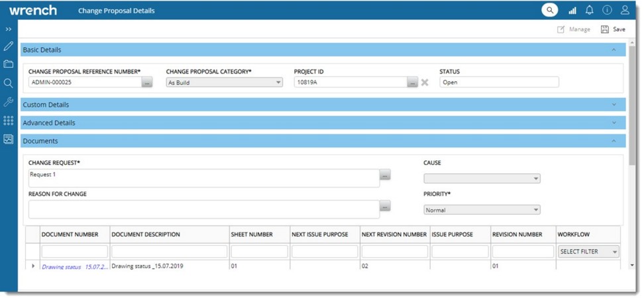Viewport: 644px width, 300px height.
Task: Click the apps grid icon in sidebar
Action: (x=9, y=121)
